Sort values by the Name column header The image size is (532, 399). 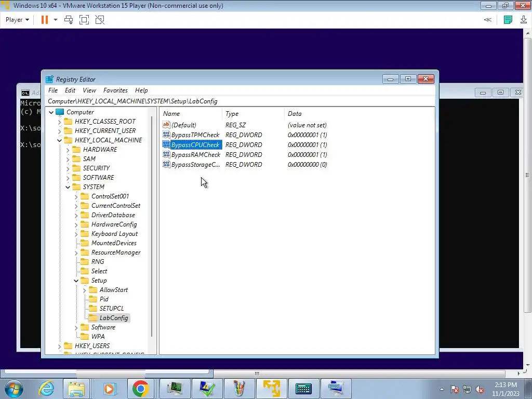point(191,114)
